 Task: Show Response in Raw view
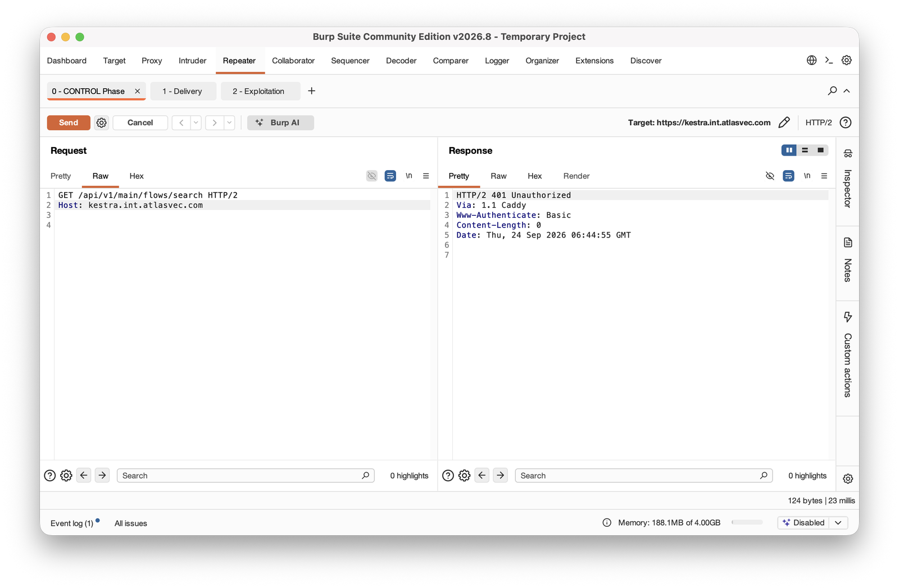[498, 176]
